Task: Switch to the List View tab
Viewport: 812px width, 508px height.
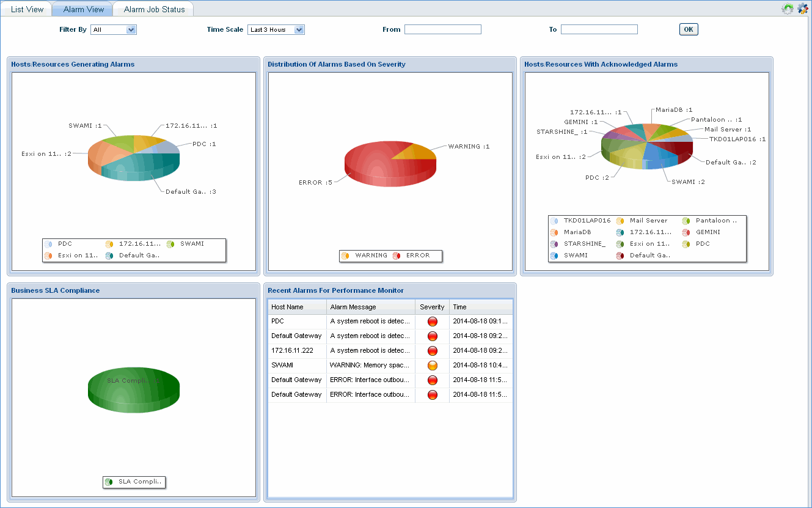Action: (27, 9)
